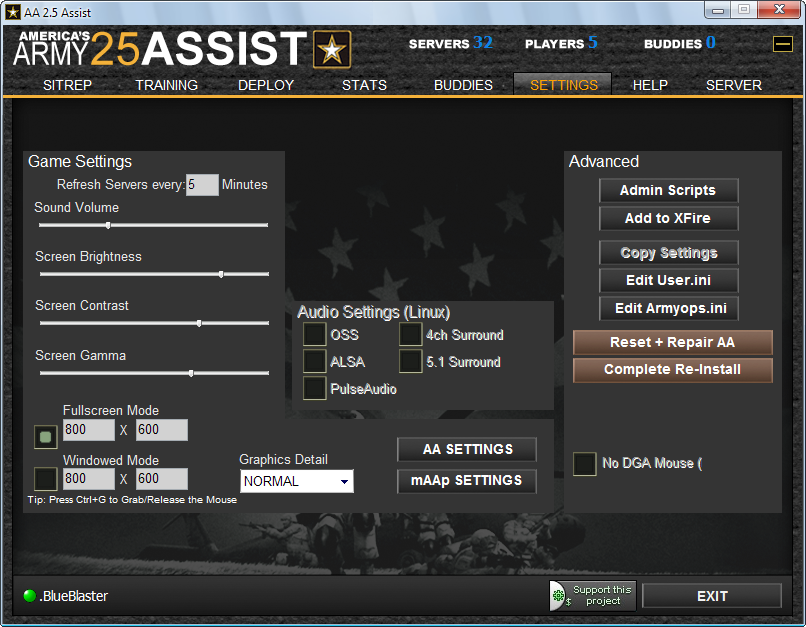
Task: Adjust the Screen Gamma slider
Action: pos(154,373)
